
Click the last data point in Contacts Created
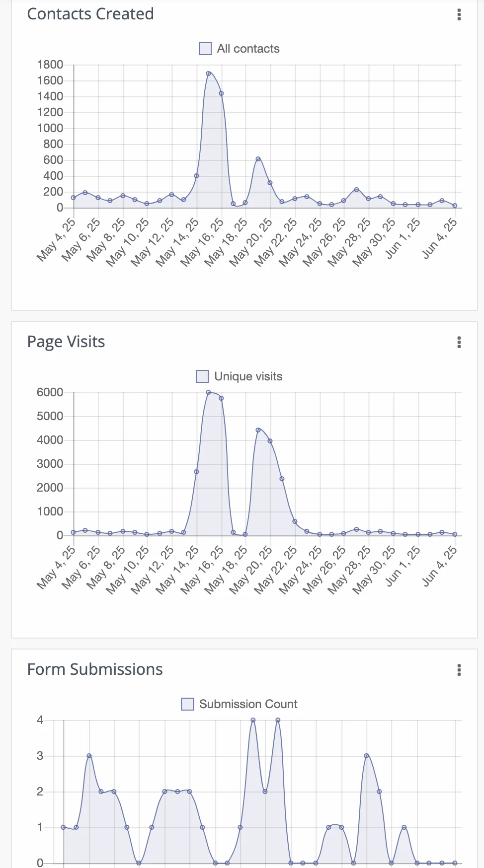(x=455, y=206)
